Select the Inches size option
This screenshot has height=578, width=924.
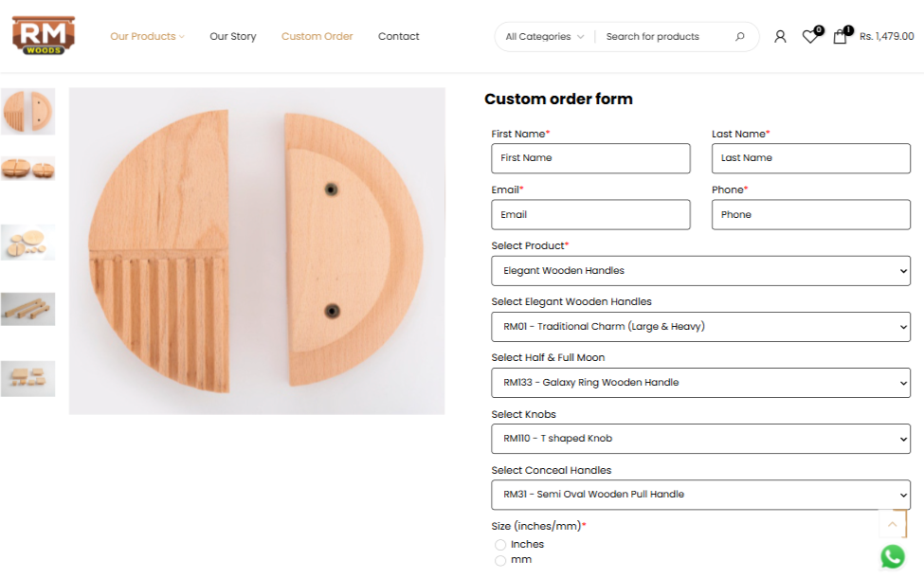click(x=500, y=545)
